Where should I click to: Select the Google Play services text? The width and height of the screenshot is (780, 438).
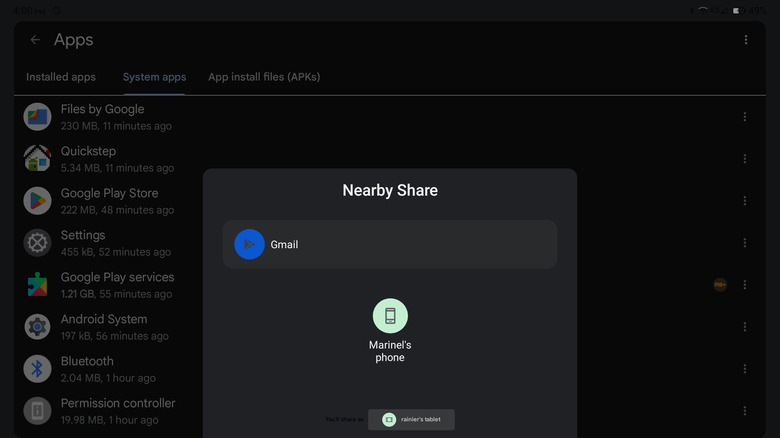pos(117,277)
